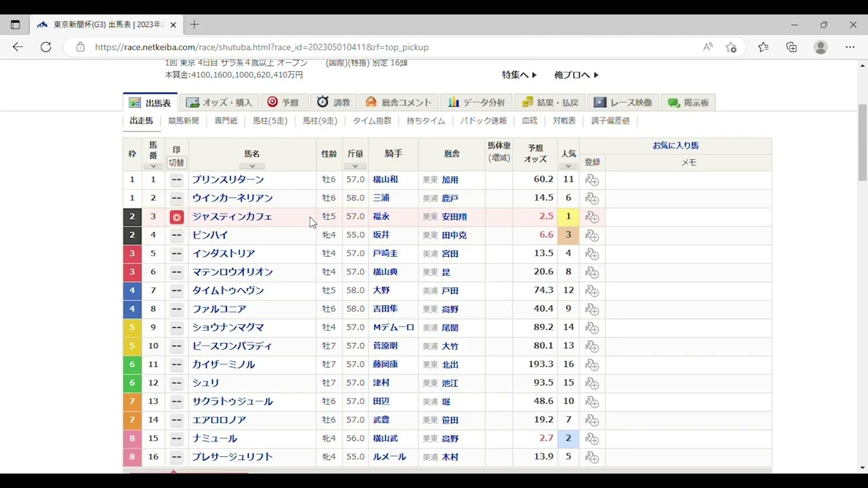
Task: Register エアロロノア as favorite
Action: (592, 420)
